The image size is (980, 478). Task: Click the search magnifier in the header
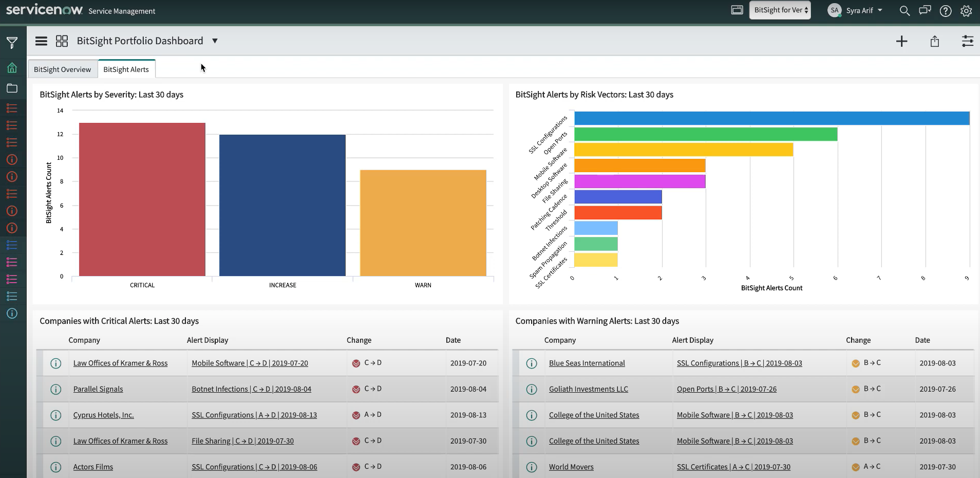(x=906, y=10)
